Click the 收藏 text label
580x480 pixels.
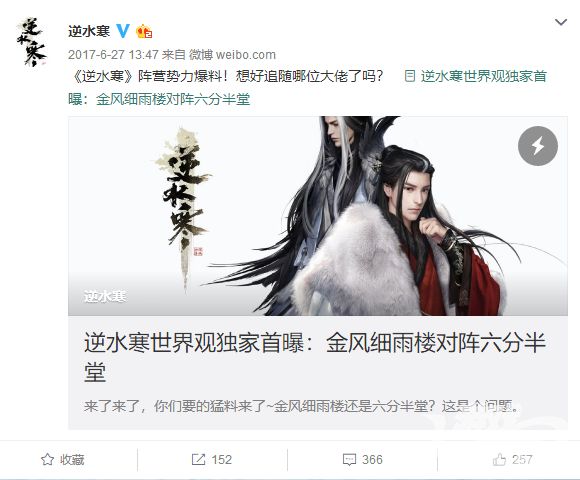[x=72, y=460]
